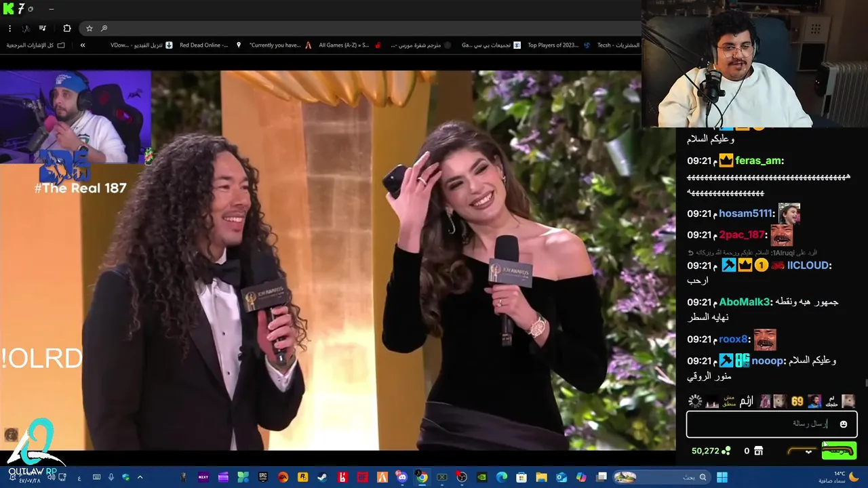Click the bookmark star icon

click(89, 28)
